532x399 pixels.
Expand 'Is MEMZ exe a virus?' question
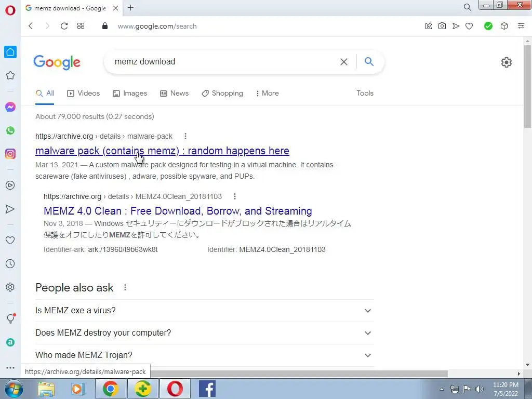tap(205, 311)
